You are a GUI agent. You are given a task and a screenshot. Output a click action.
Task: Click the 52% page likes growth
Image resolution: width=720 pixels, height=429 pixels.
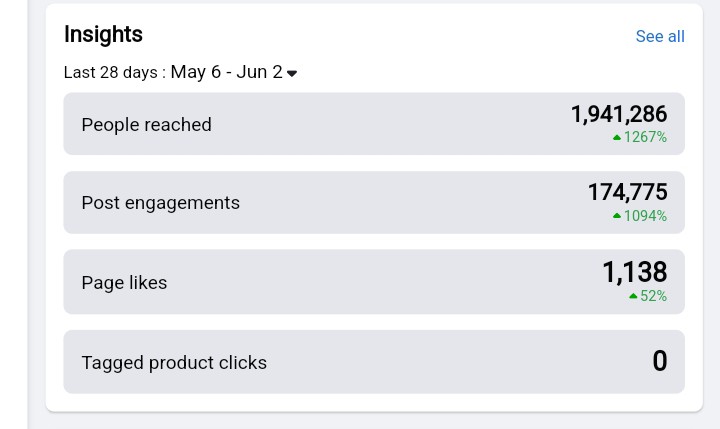(x=653, y=296)
